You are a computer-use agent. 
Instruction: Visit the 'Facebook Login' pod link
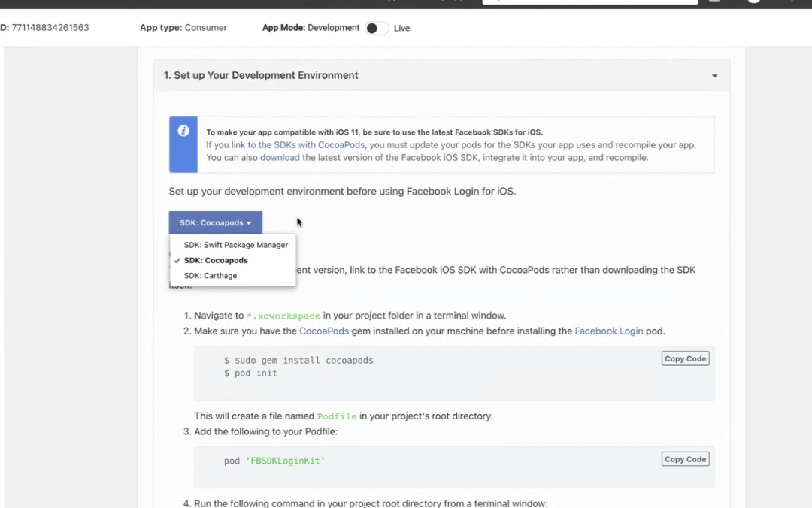[608, 331]
